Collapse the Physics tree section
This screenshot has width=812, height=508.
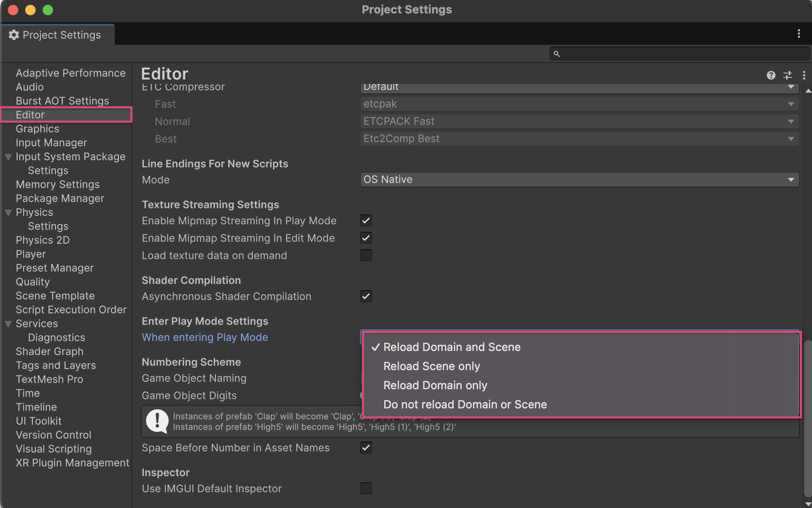(8, 213)
